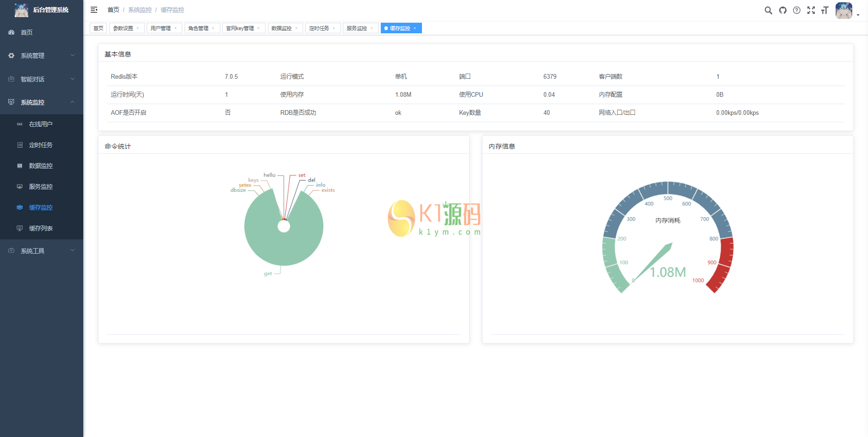Open 在线用户 in the sidebar
This screenshot has height=437, width=868.
click(41, 124)
